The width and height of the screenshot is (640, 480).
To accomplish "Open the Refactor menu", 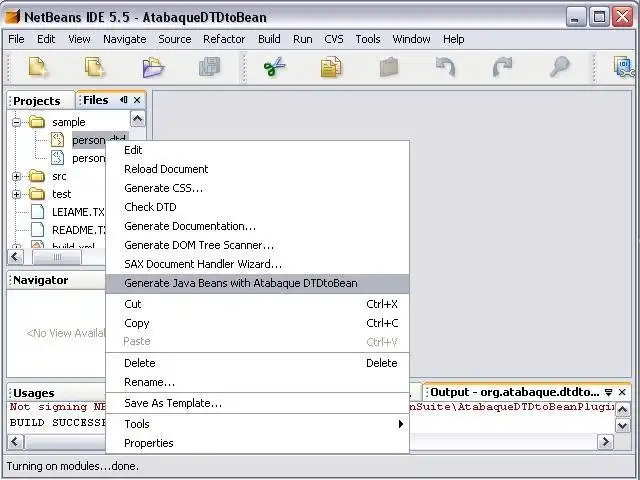I will coord(224,39).
